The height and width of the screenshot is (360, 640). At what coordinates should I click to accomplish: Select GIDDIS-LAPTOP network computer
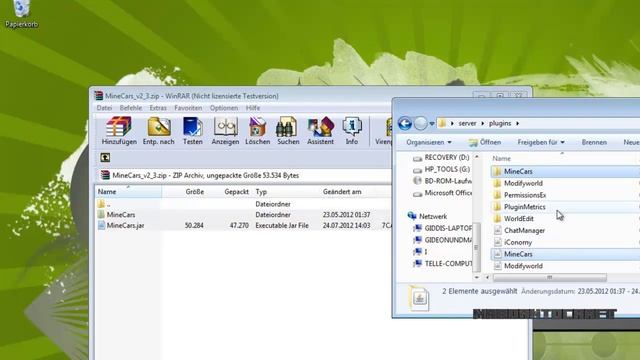point(443,228)
